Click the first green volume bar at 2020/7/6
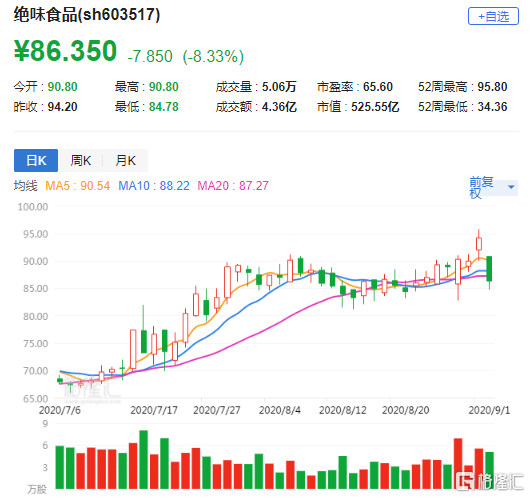This screenshot has height=498, width=530. (59, 467)
